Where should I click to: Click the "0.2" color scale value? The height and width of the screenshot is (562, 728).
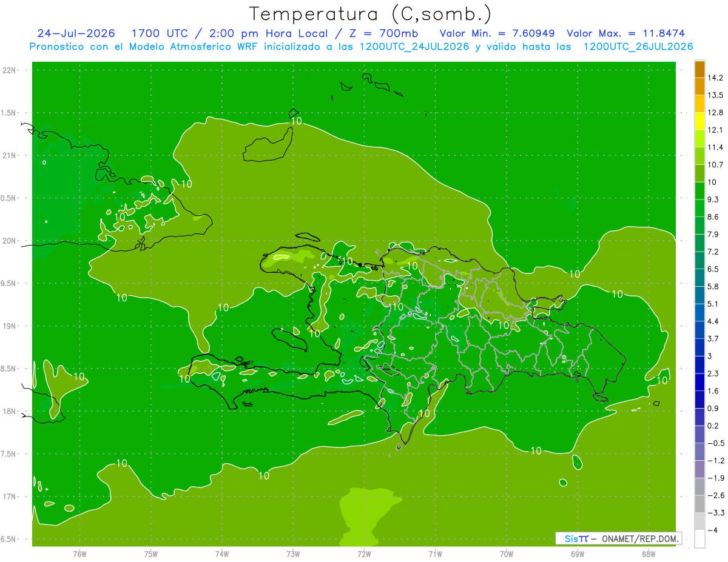pyautogui.click(x=713, y=426)
